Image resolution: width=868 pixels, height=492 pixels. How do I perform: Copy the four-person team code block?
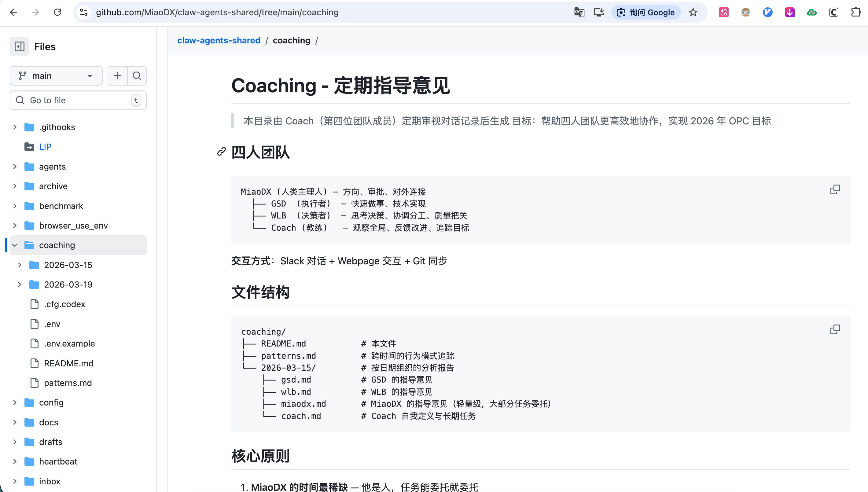click(835, 189)
